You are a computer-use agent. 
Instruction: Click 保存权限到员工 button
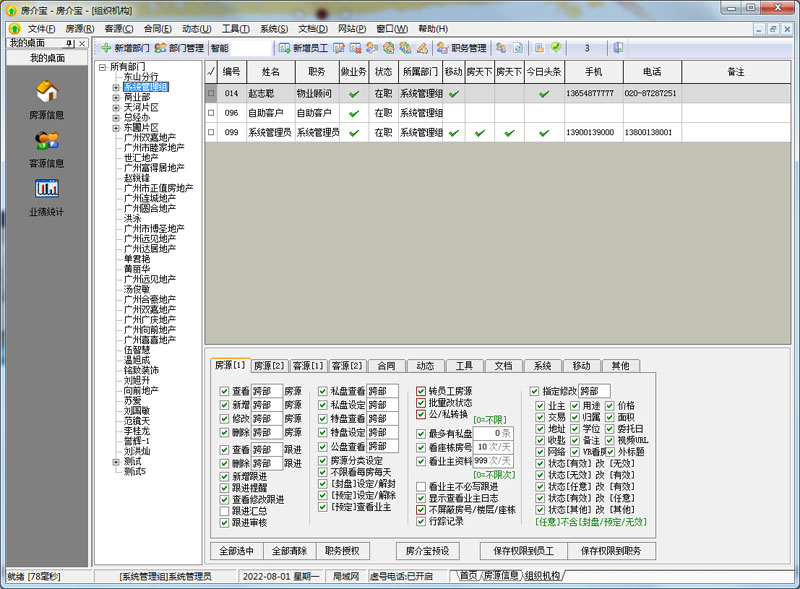[523, 551]
